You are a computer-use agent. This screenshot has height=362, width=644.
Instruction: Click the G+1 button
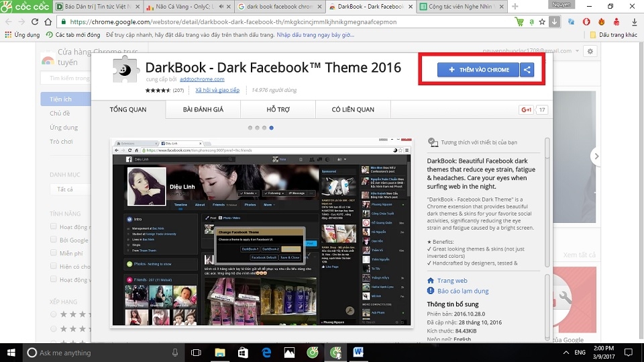click(x=526, y=110)
